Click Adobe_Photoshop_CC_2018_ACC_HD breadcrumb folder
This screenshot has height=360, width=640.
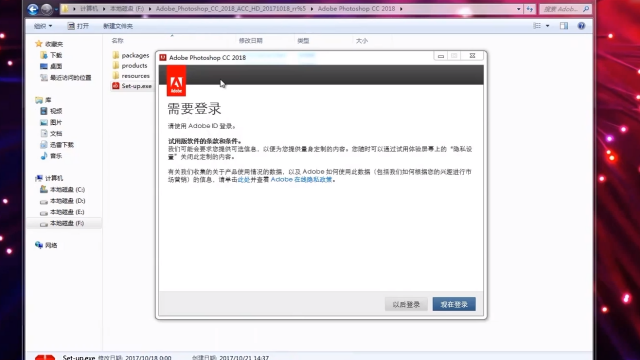point(231,9)
